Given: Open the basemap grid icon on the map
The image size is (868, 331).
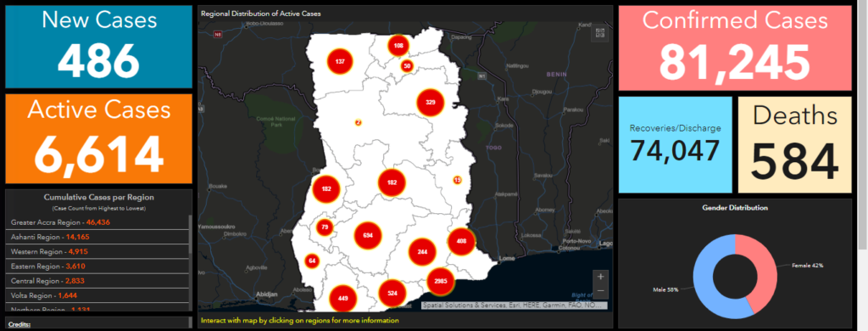Looking at the screenshot, I should (599, 33).
